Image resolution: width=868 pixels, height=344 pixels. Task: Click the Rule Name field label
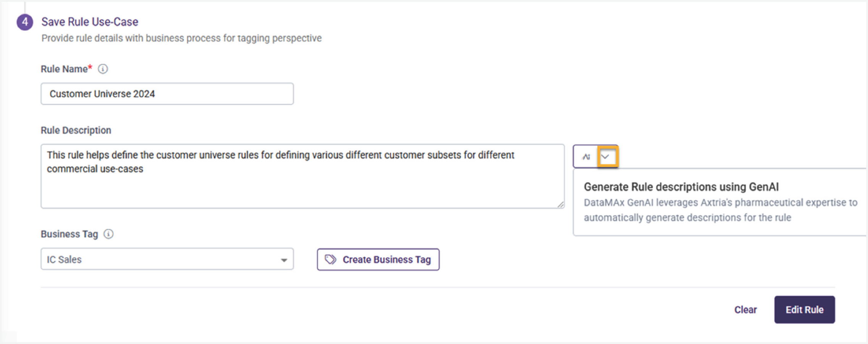click(x=65, y=69)
